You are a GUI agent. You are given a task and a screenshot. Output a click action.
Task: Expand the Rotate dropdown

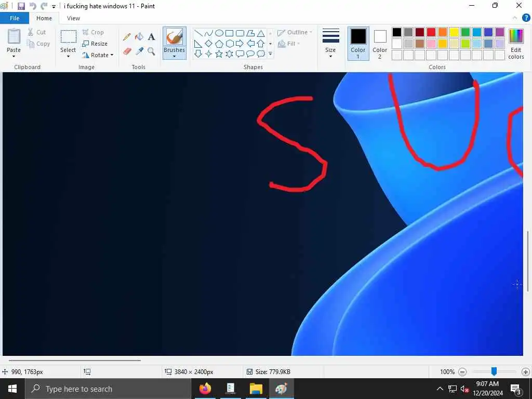point(112,55)
